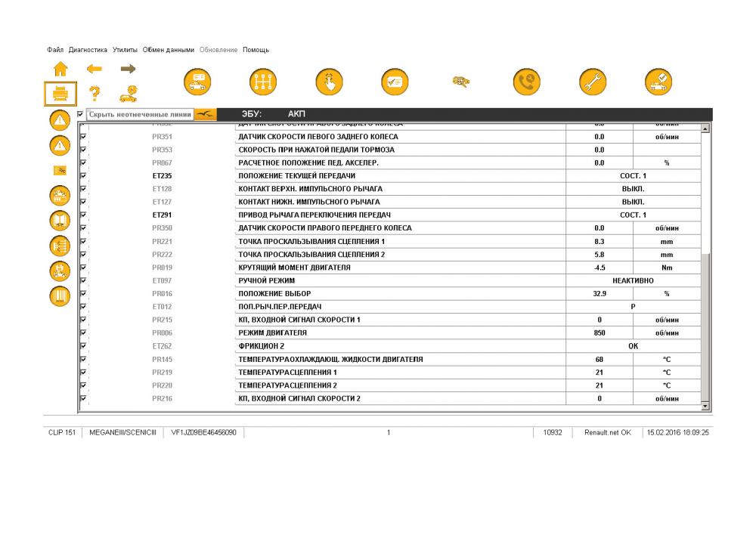Toggle the 'Скрыть неотмеченные линии' checkbox
This screenshot has width=756, height=535.
(80, 114)
